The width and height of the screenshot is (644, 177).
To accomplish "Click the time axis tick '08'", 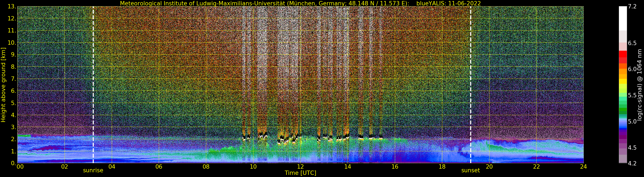I will [x=206, y=167].
